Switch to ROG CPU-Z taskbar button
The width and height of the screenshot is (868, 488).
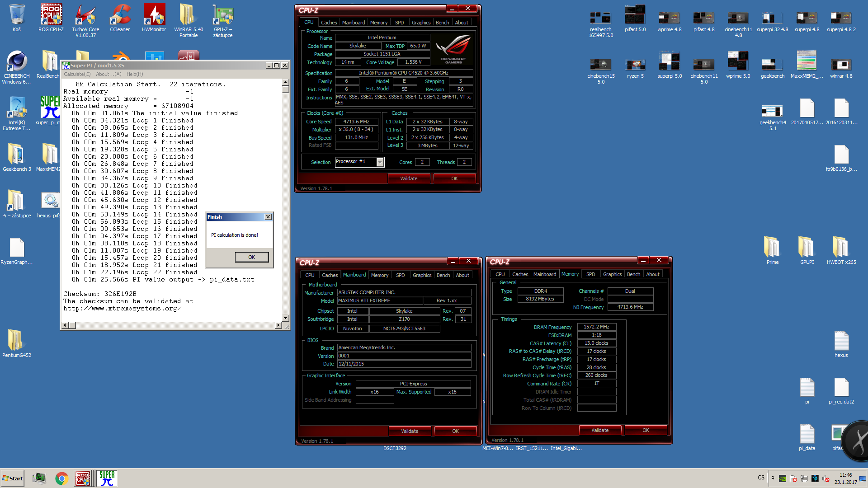[83, 478]
